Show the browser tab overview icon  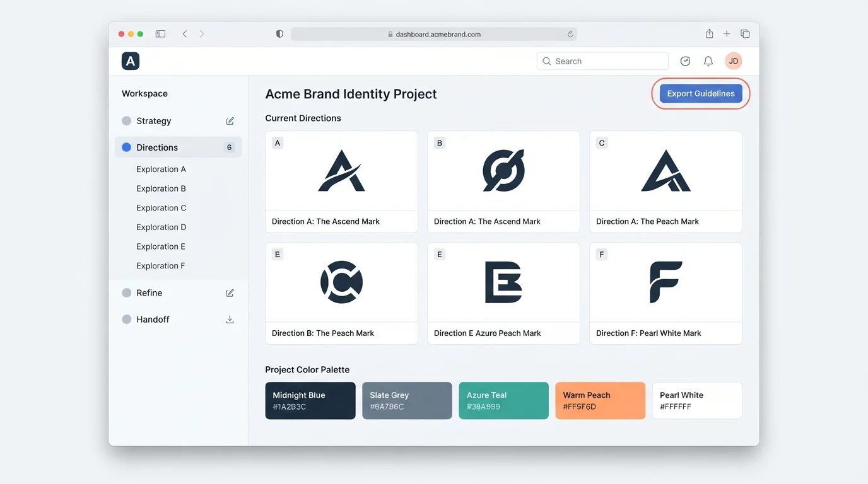(745, 34)
